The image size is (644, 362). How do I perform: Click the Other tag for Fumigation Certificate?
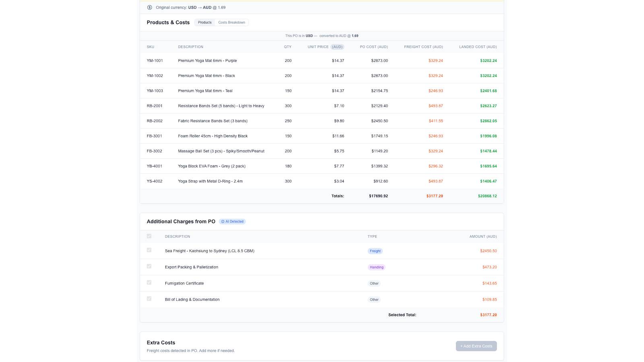coord(374,284)
